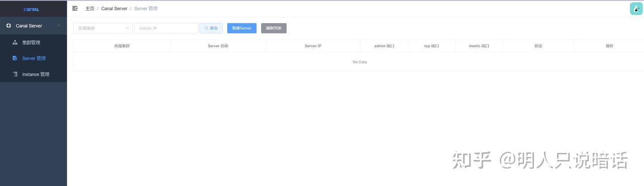644x186 pixels.
Task: Click the Server 管理 document icon
Action: pos(15,58)
